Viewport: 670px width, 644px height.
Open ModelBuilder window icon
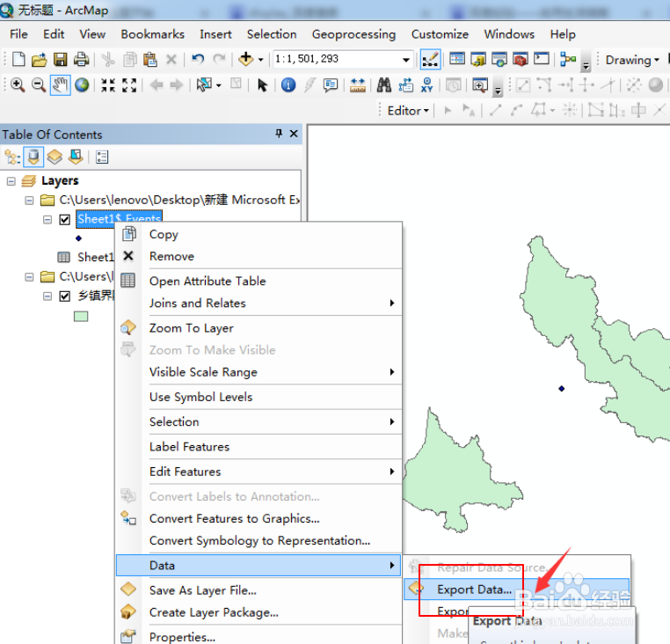pyautogui.click(x=568, y=59)
